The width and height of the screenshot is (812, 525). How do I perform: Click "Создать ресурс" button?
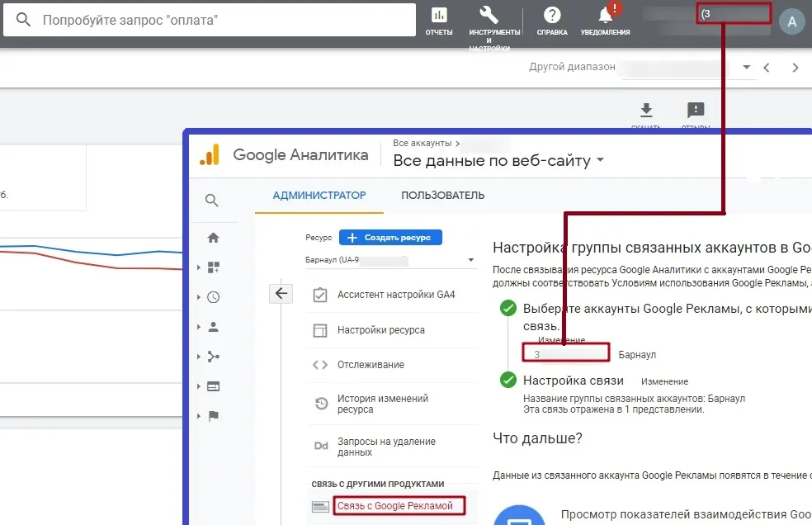click(x=390, y=238)
